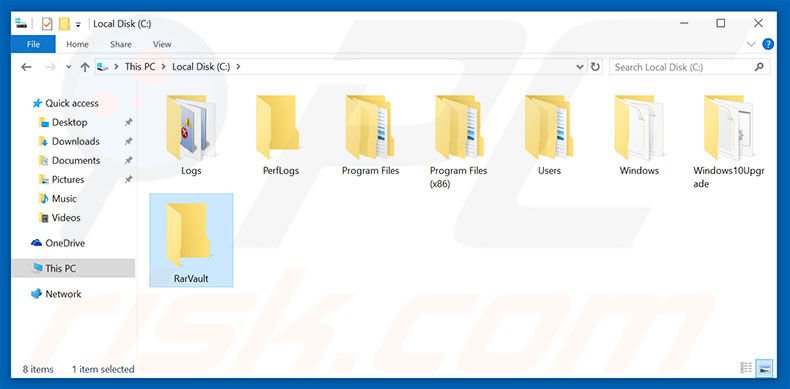Click "8 items" in status bar
Screen dimensions: 790x389
click(38, 369)
